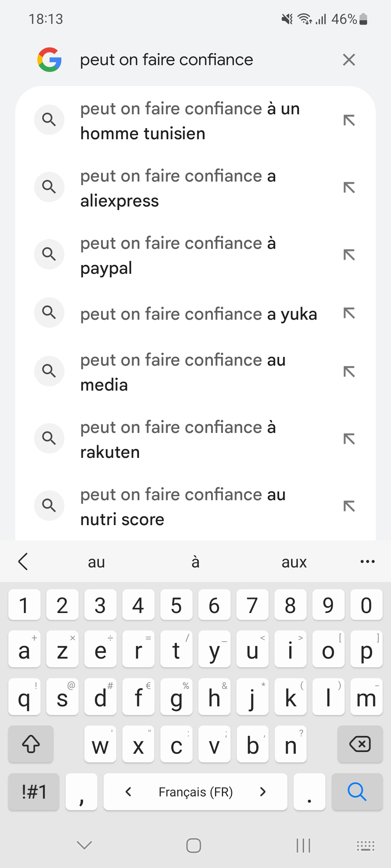Switch keyboard language with right arrow

263,792
